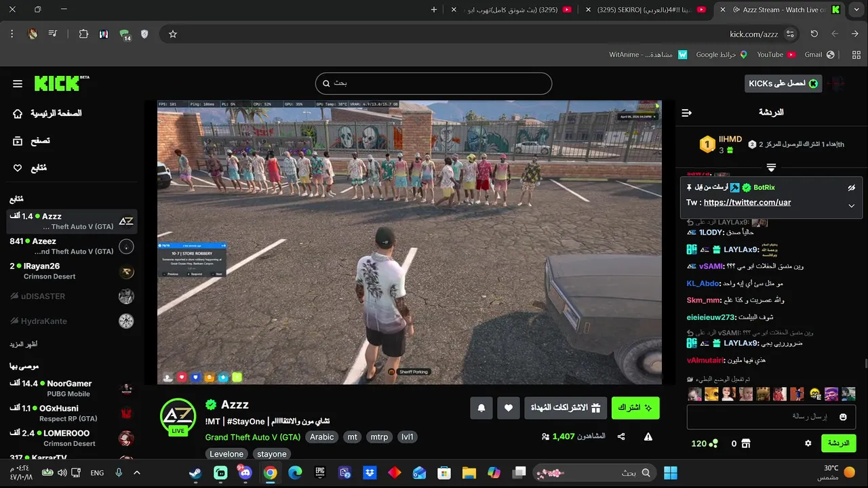Click the green scenery emote
The height and width of the screenshot is (488, 868).
pos(847,394)
